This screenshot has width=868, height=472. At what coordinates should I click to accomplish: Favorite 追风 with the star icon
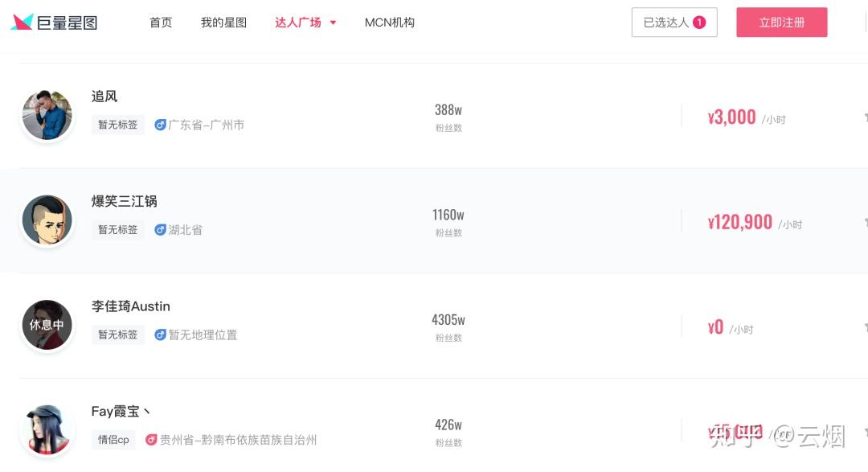click(x=866, y=117)
